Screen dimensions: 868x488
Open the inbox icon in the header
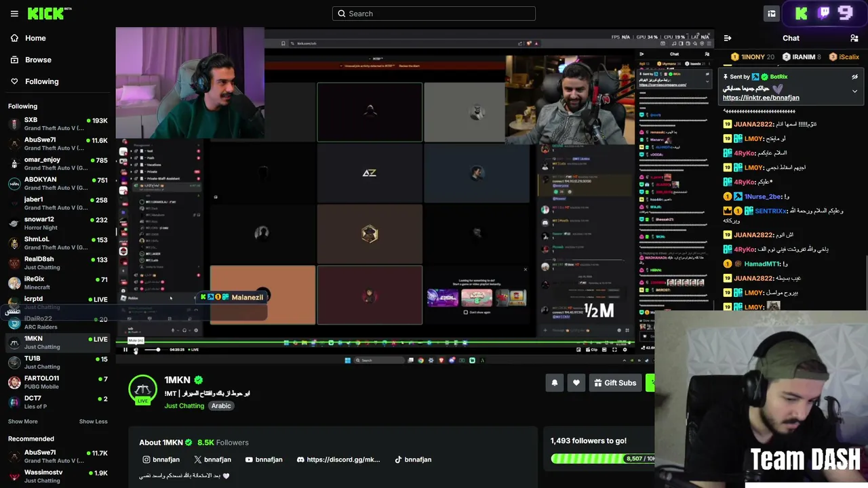click(772, 14)
